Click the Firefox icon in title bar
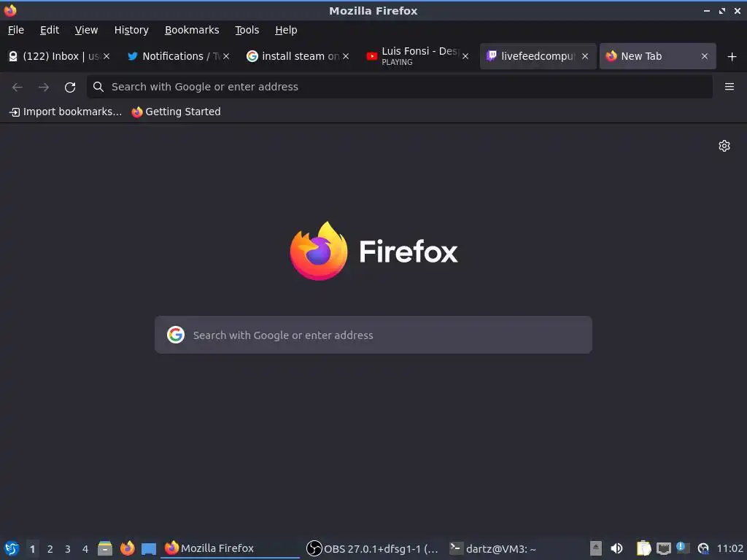The image size is (747, 560). [10, 10]
